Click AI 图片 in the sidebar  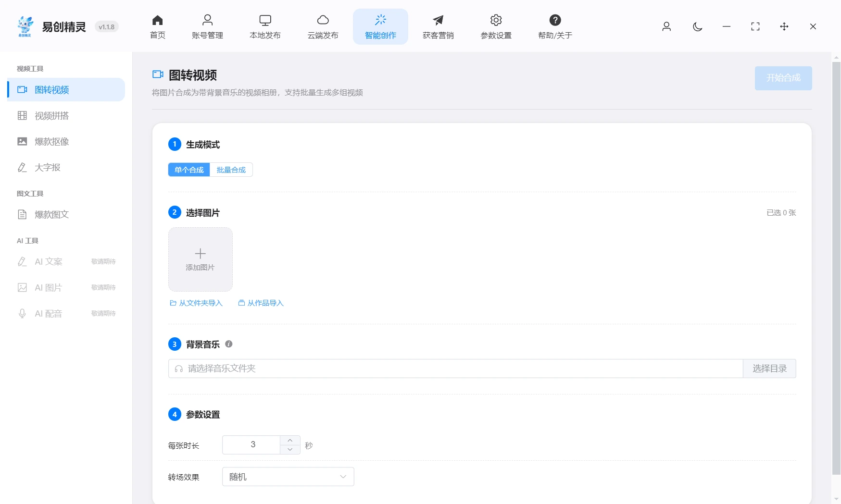tap(66, 288)
